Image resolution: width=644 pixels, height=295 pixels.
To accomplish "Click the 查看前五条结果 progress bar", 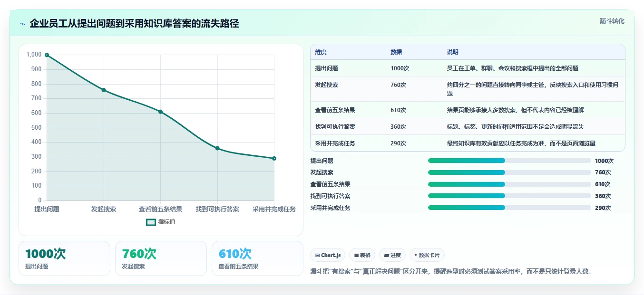I will point(509,184).
